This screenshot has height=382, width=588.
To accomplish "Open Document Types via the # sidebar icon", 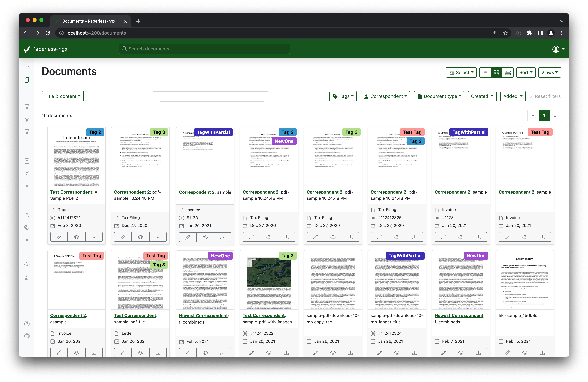I will point(27,240).
